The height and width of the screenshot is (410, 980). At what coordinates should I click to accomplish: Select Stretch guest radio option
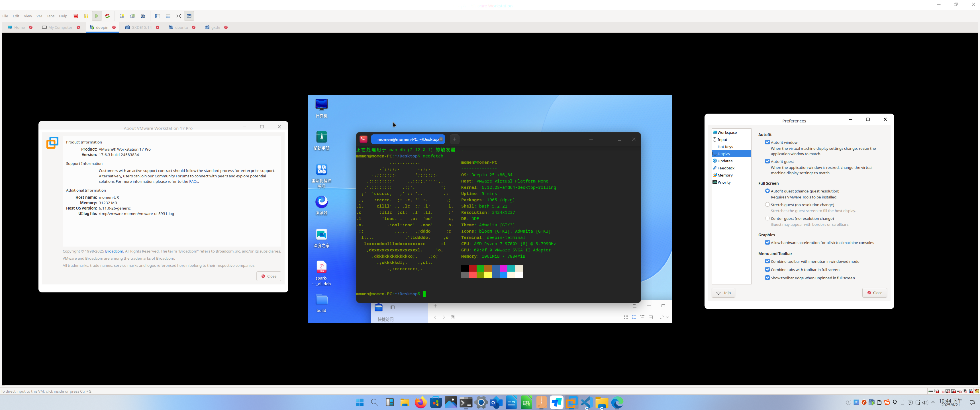767,205
